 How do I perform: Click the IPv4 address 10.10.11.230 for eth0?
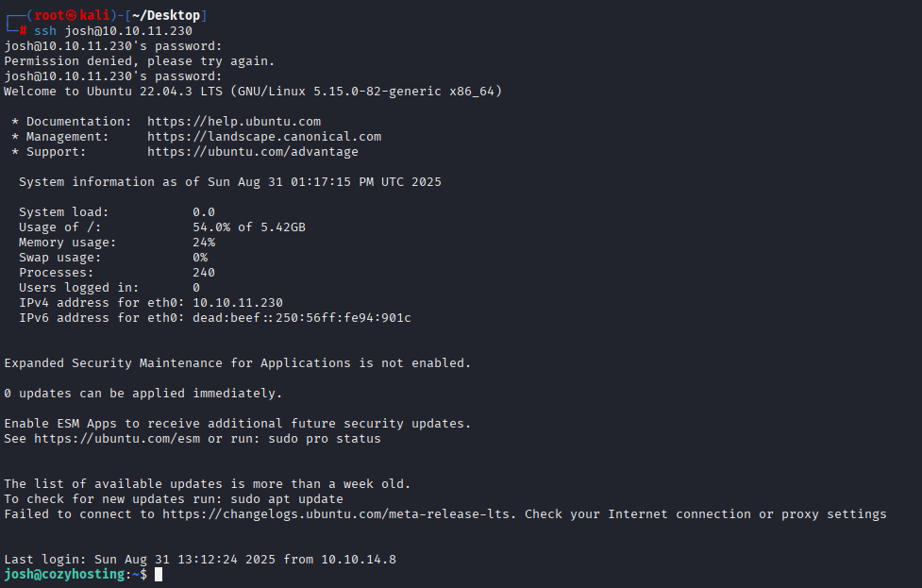tap(238, 303)
